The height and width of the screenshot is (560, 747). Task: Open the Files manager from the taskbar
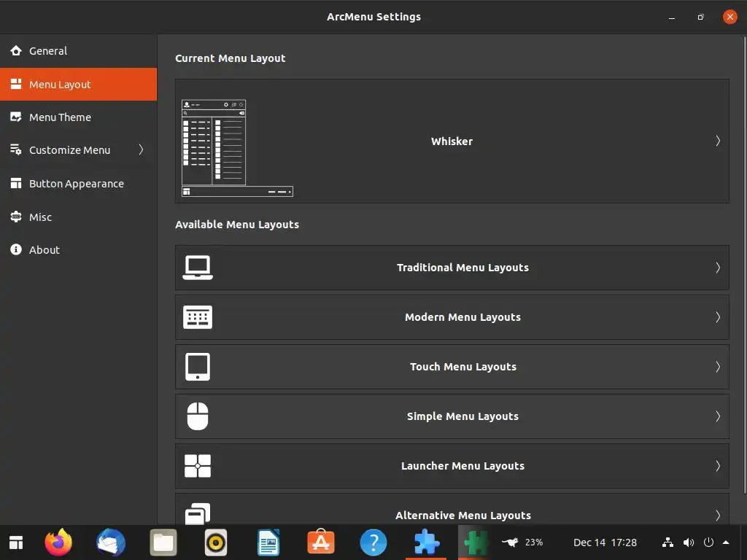163,542
